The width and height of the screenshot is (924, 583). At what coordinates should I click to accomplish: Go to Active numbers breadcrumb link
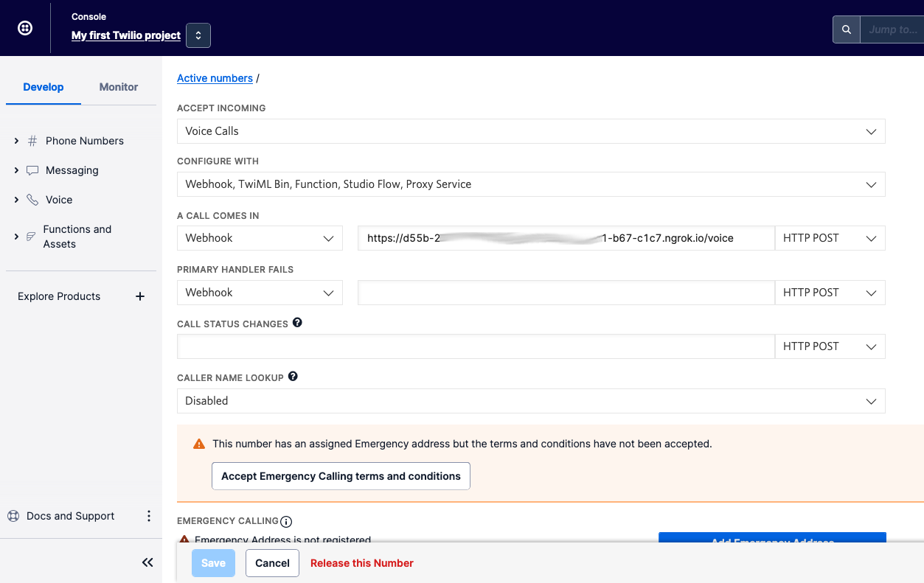(215, 78)
